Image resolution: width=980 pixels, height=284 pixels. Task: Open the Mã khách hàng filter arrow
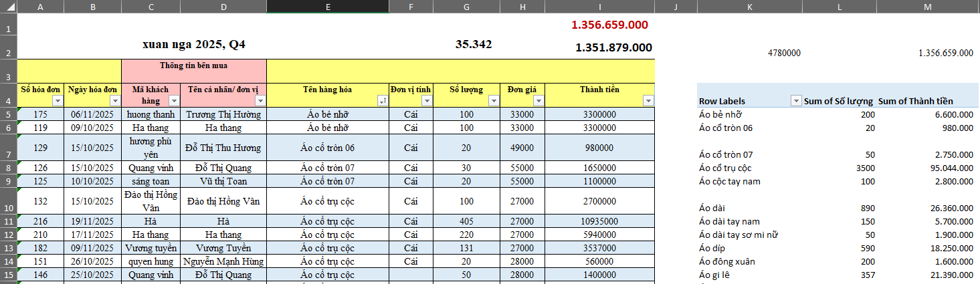[x=174, y=101]
